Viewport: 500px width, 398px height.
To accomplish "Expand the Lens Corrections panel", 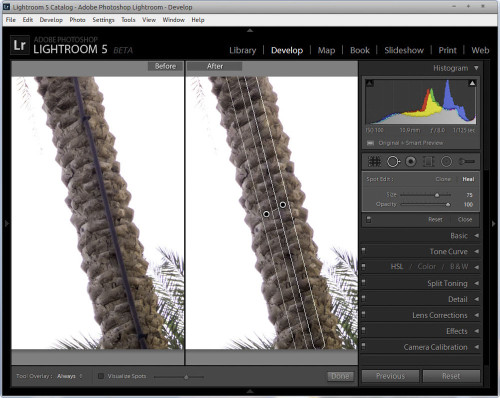I will point(476,315).
